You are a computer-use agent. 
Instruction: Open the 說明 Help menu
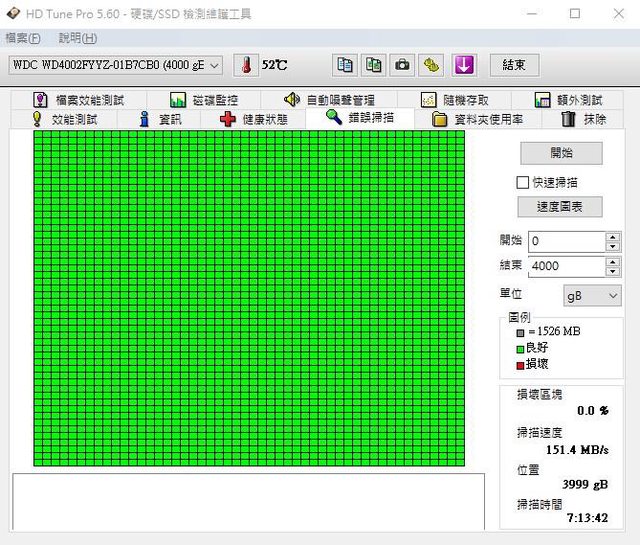[77, 38]
